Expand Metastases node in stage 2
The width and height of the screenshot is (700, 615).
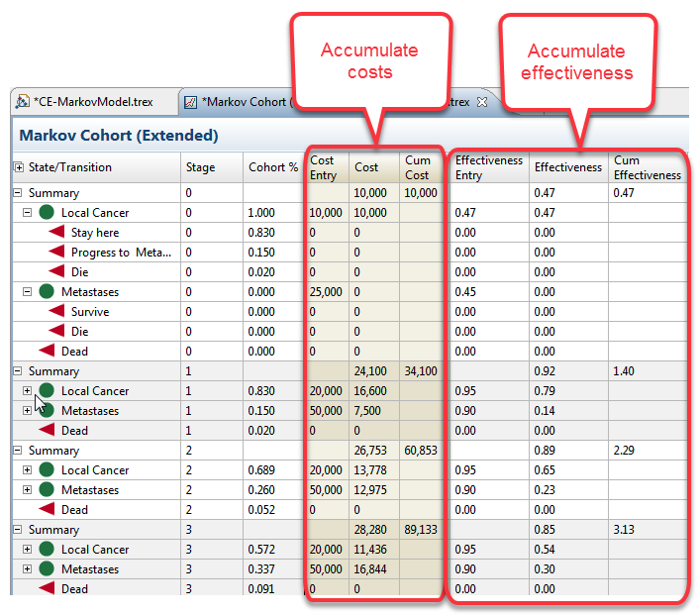28,490
